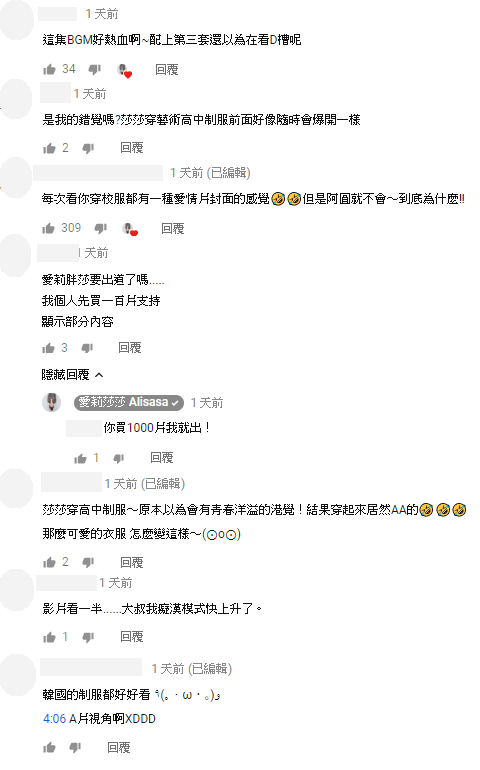Collapse replies via 隱藏回覆
Viewport: 480px width, 770px height.
pos(72,375)
